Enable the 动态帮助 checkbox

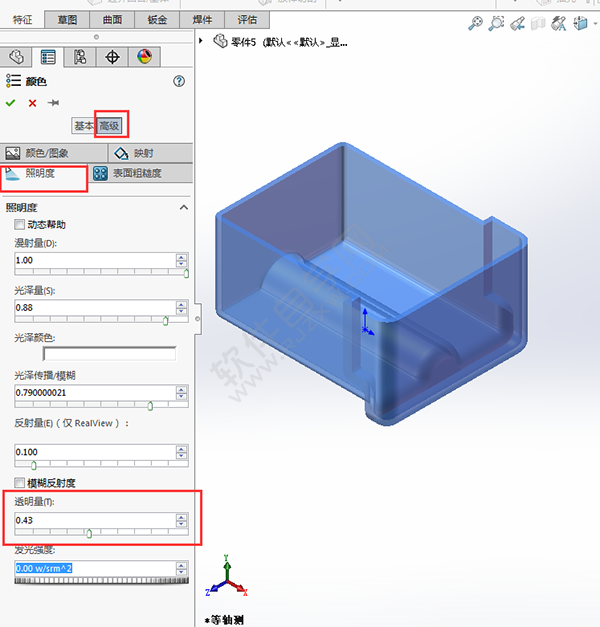[x=19, y=224]
